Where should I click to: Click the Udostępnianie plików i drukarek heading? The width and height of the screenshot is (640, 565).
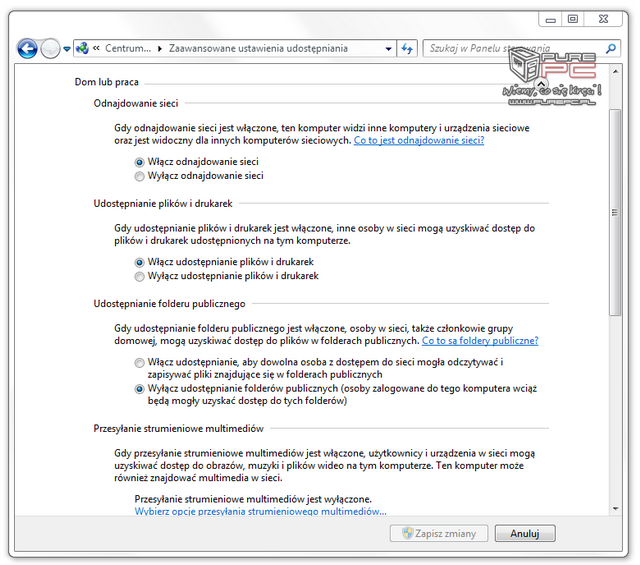coord(163,203)
